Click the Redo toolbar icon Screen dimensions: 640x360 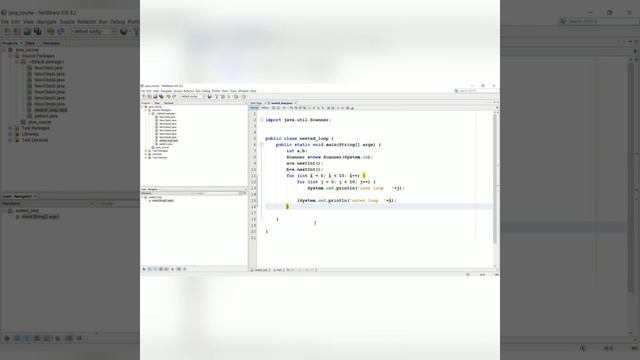point(174,96)
